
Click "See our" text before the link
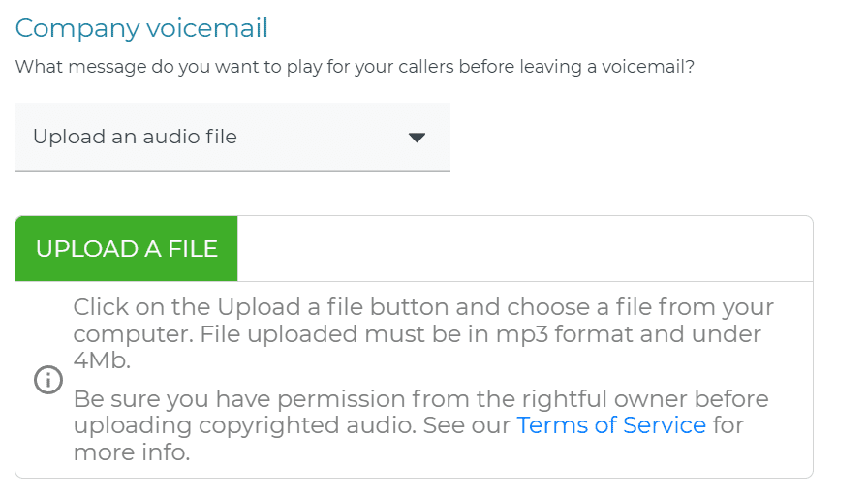[467, 425]
